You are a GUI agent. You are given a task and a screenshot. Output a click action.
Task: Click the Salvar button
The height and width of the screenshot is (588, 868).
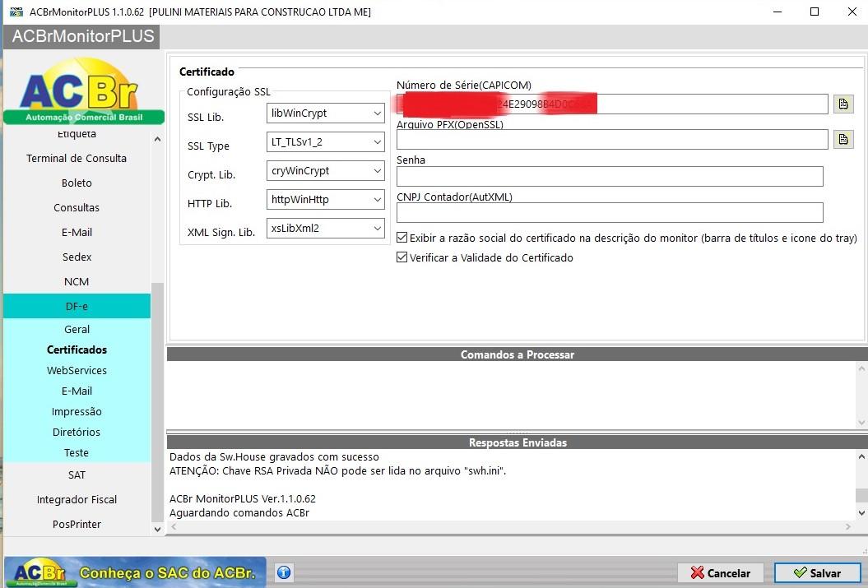point(817,573)
